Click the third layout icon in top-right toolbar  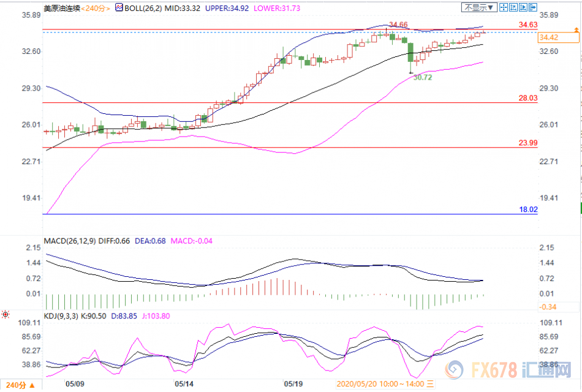(524, 8)
